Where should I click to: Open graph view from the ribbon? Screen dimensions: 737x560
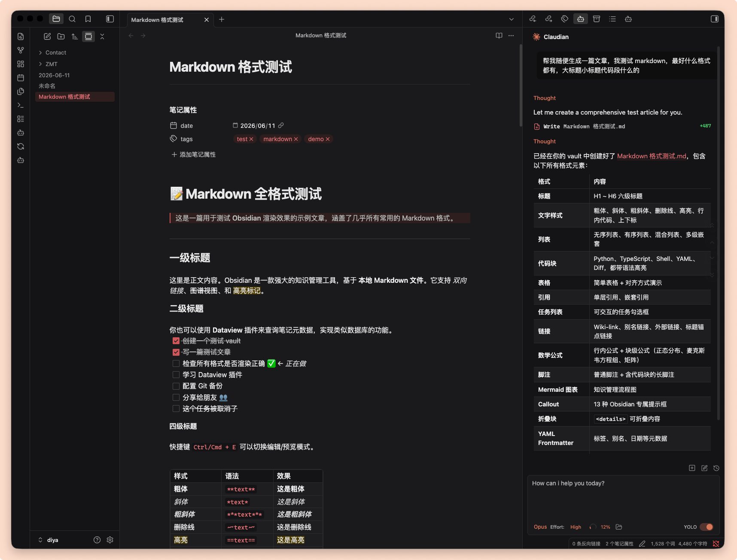21,50
